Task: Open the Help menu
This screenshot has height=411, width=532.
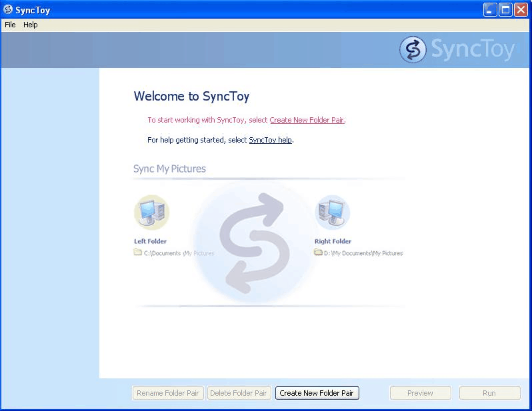Action: coord(31,25)
